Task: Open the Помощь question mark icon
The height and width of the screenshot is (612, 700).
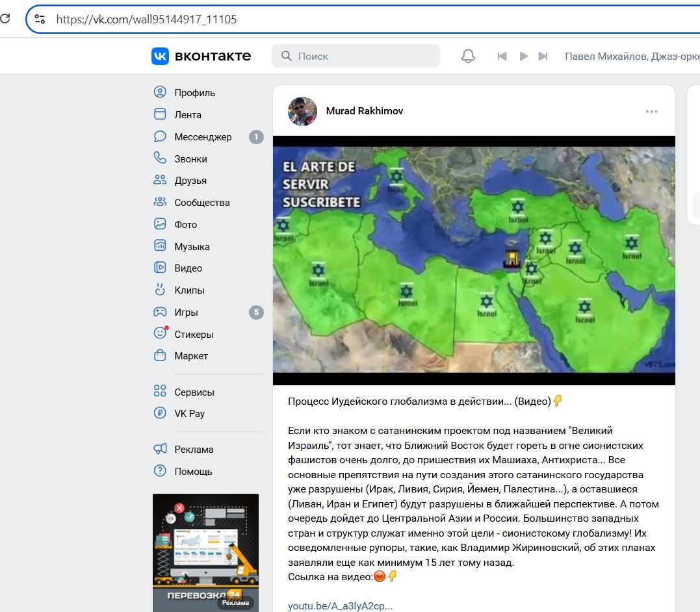Action: click(x=160, y=470)
